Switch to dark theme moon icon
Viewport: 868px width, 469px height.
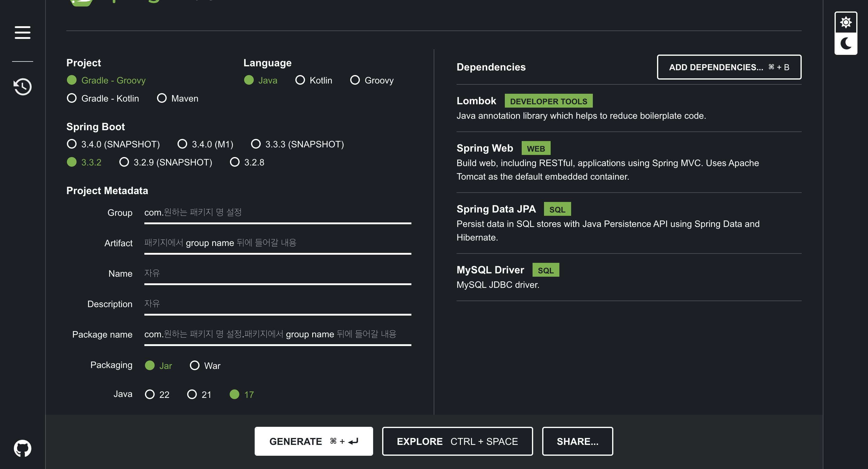point(845,43)
